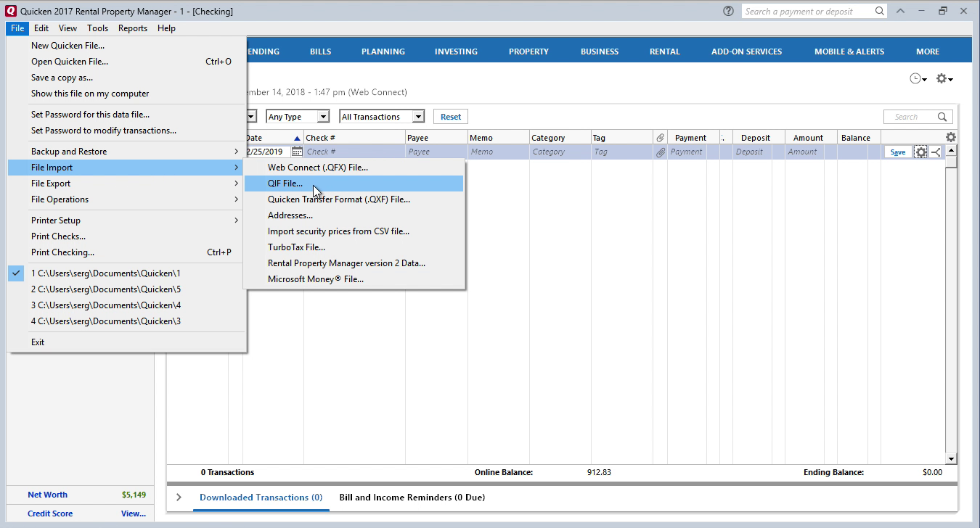Choose QIF File... import option

tap(354, 183)
